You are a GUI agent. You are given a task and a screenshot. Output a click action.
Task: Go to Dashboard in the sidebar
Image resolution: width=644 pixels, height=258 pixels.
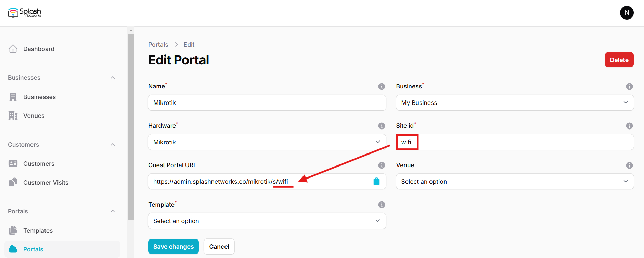pyautogui.click(x=62, y=49)
